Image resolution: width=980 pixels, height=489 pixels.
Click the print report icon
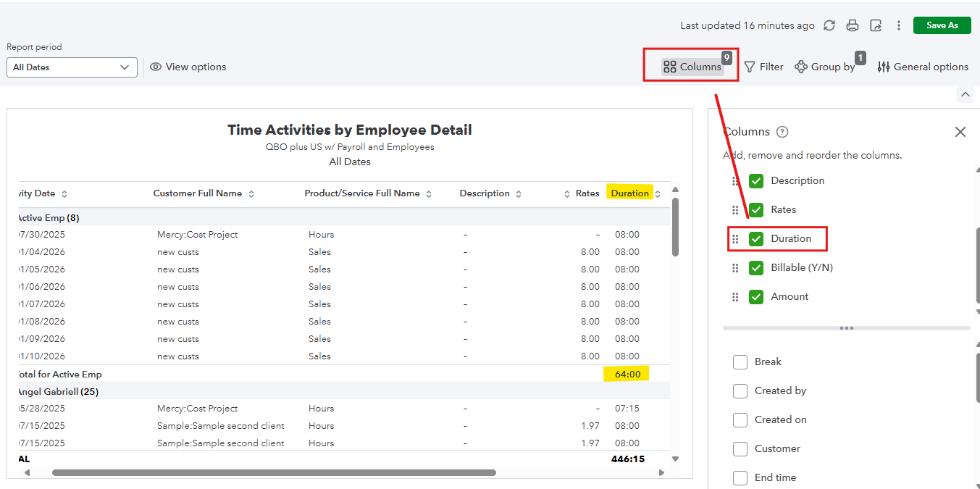pos(853,25)
